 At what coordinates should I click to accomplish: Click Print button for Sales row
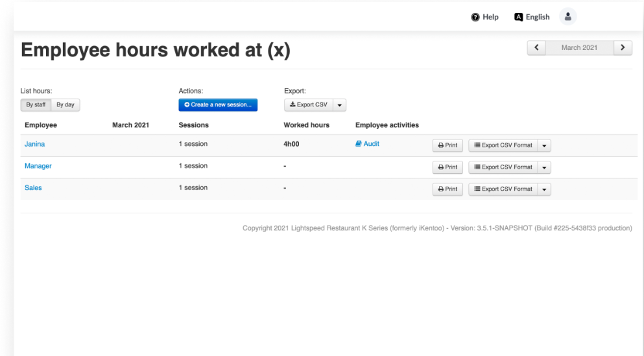[447, 189]
